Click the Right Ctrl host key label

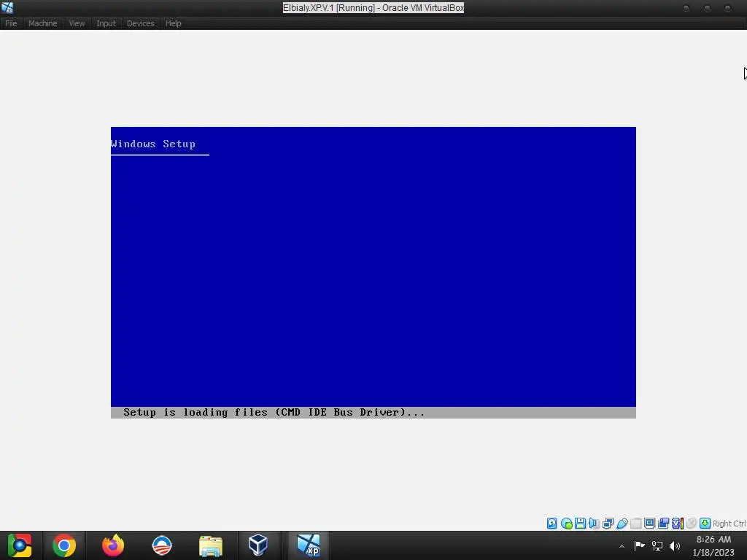tap(729, 524)
